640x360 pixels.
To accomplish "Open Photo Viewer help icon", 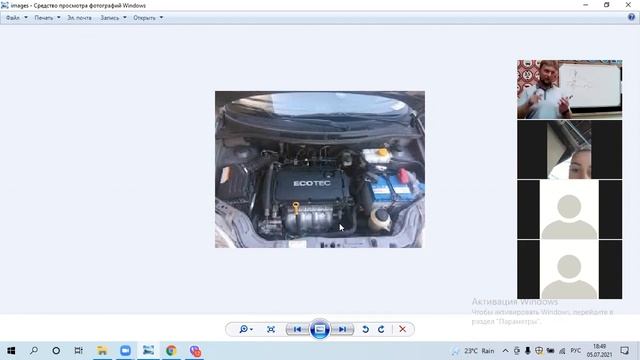I will (631, 17).
